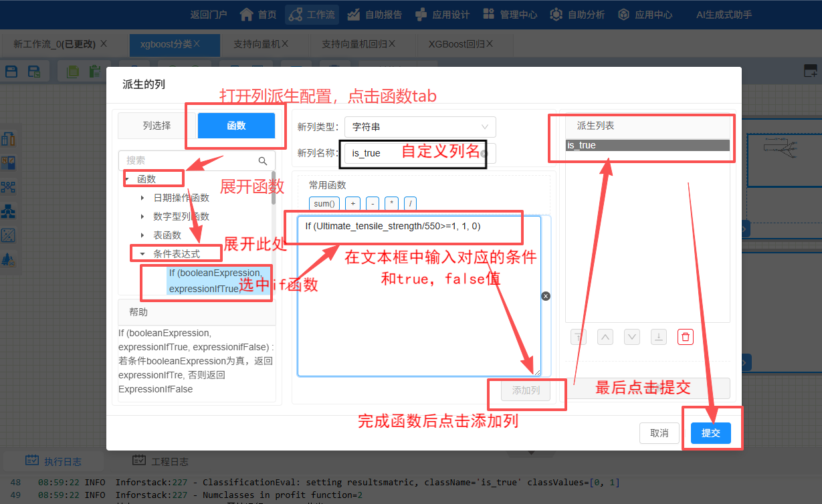Image resolution: width=822 pixels, height=504 pixels.
Task: 点击新列名称输入框 is_true
Action: (x=388, y=153)
